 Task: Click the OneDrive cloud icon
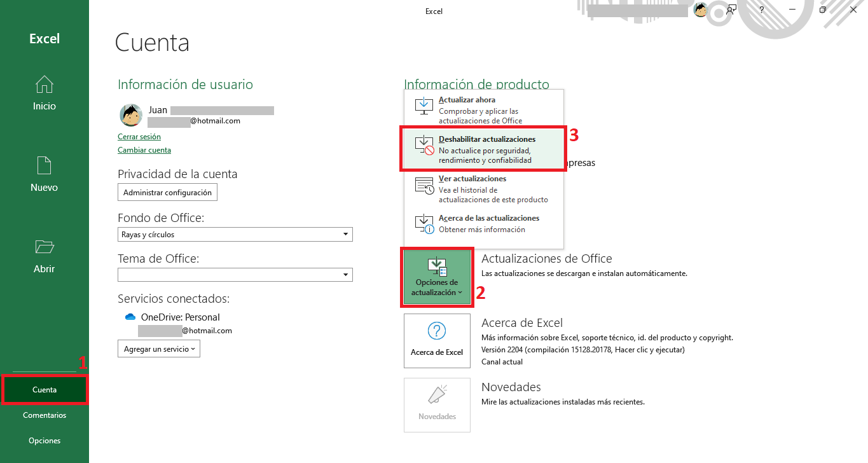[x=130, y=317]
